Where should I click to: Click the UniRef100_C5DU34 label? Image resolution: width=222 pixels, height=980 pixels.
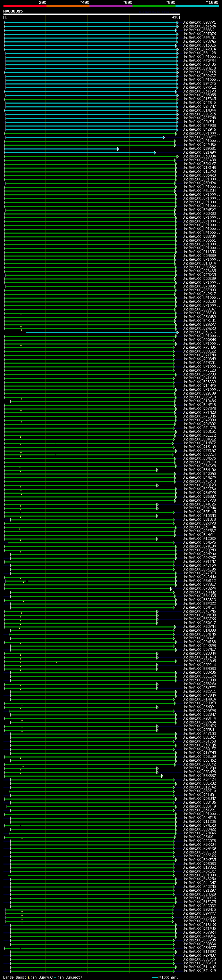click(x=199, y=156)
